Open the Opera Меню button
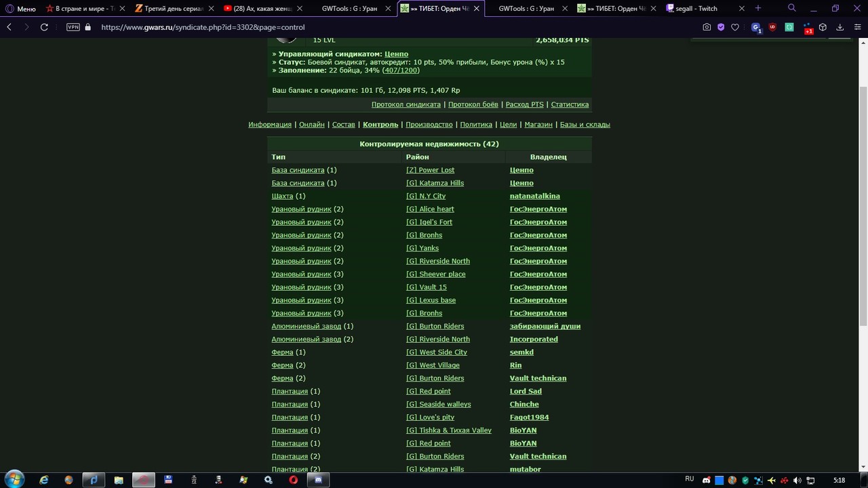The height and width of the screenshot is (488, 868). coord(21,9)
